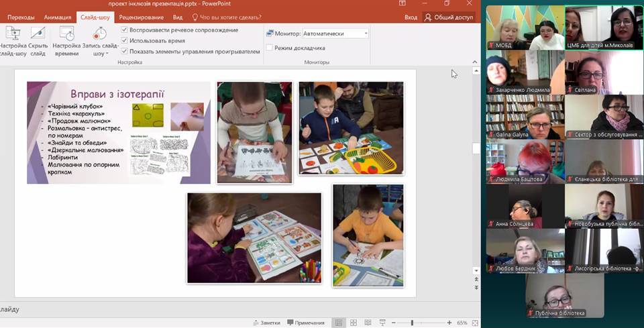Switch to slide sorter view in status bar
644x328 pixels.
click(354, 323)
